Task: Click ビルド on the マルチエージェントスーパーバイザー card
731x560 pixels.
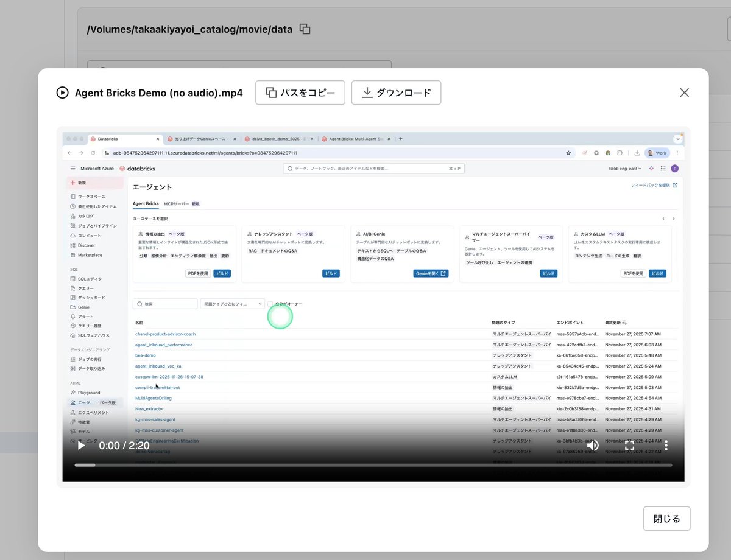Action: [x=548, y=274]
